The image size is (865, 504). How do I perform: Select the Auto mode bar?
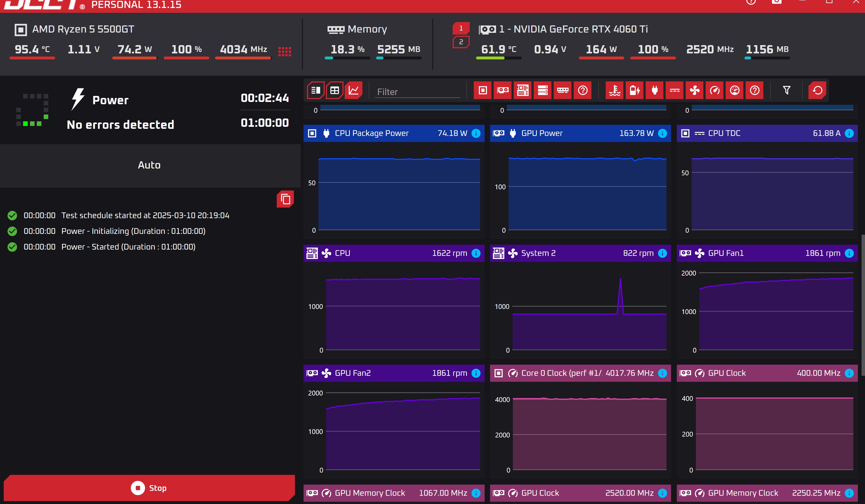coord(150,166)
